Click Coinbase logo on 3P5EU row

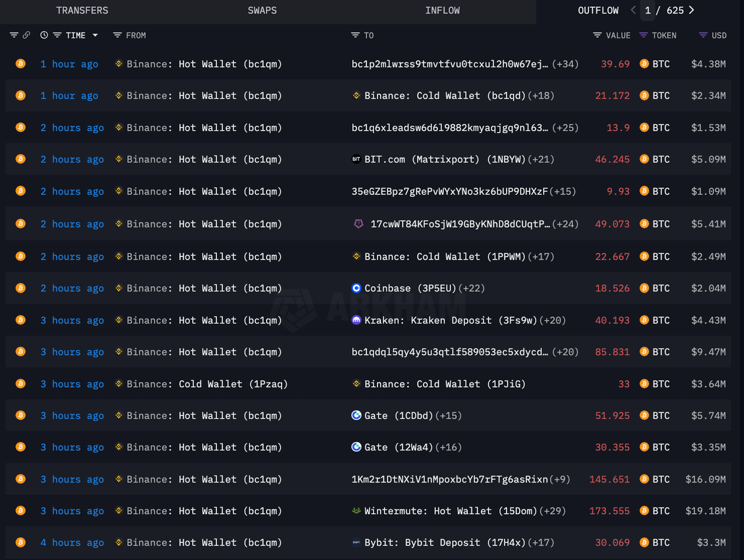(356, 288)
